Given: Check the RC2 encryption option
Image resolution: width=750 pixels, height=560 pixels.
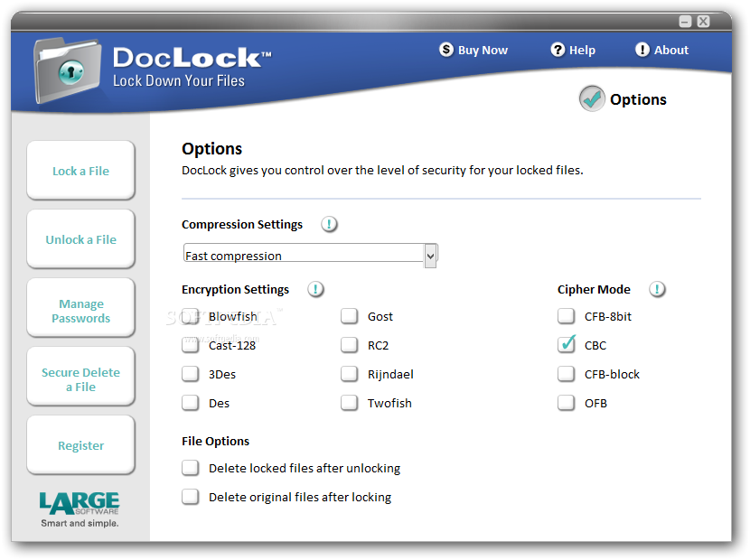Looking at the screenshot, I should click(349, 345).
